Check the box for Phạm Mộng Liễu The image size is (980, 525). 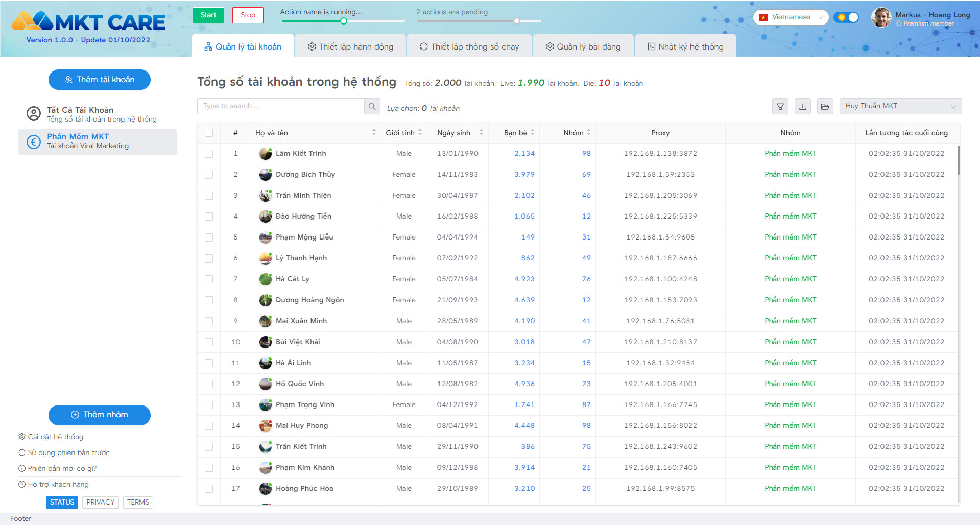pos(209,237)
